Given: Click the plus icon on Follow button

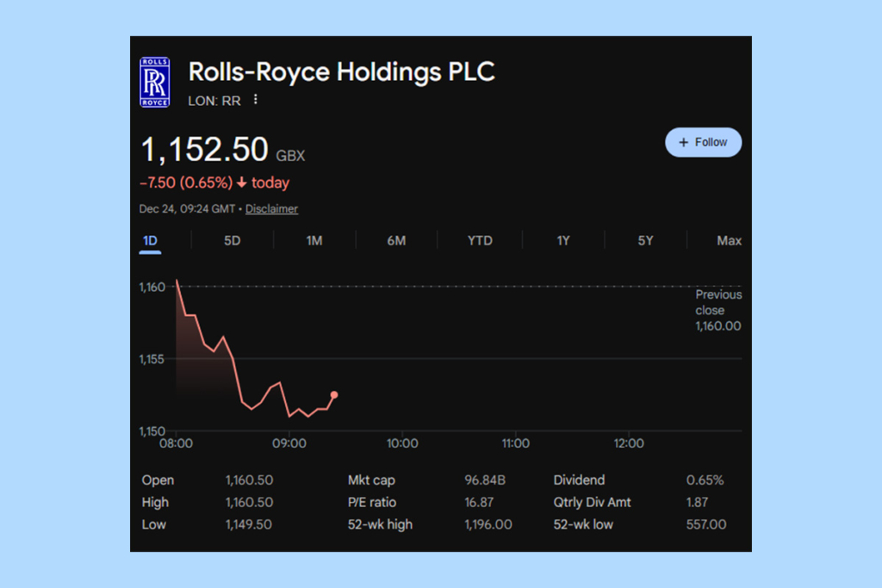Looking at the screenshot, I should coord(683,141).
